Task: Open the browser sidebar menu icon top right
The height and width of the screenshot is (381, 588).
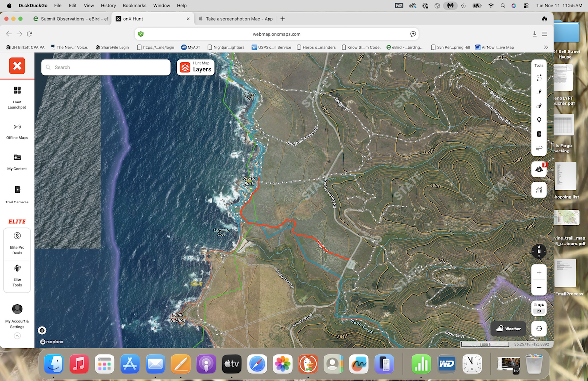Action: pos(544,34)
